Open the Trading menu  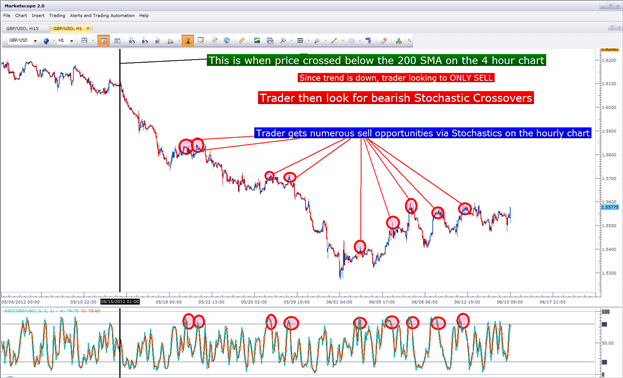pyautogui.click(x=57, y=16)
